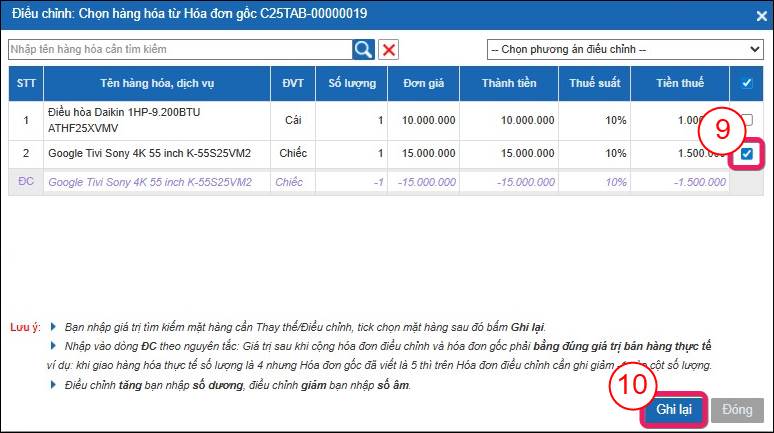Screen dimensions: 774x433
Task: Click the Đóng button
Action: (738, 410)
